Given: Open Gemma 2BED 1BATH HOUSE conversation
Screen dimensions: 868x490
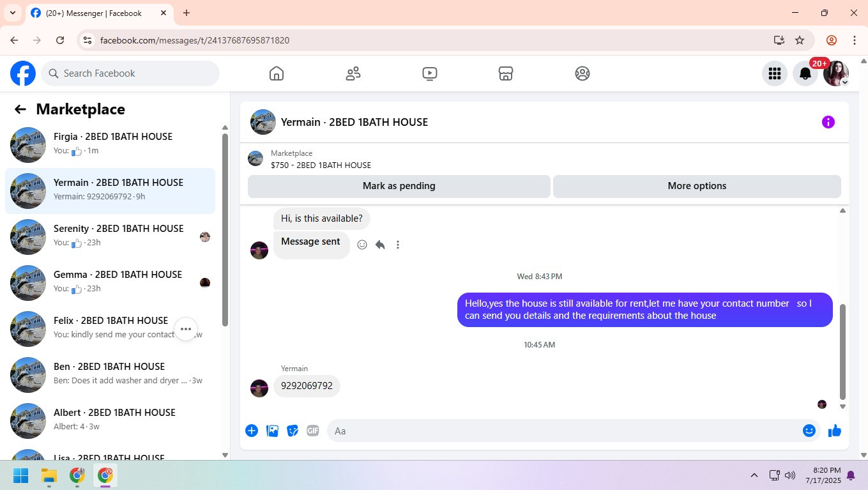Looking at the screenshot, I should 110,283.
